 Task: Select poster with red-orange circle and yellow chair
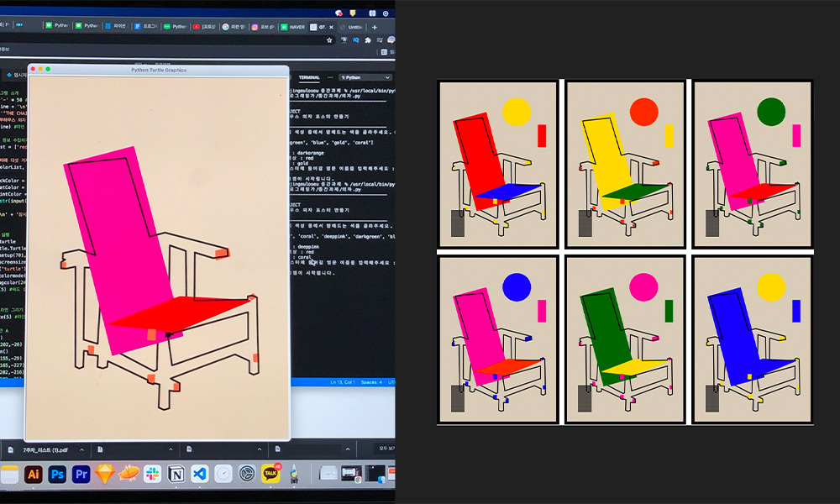coord(625,164)
